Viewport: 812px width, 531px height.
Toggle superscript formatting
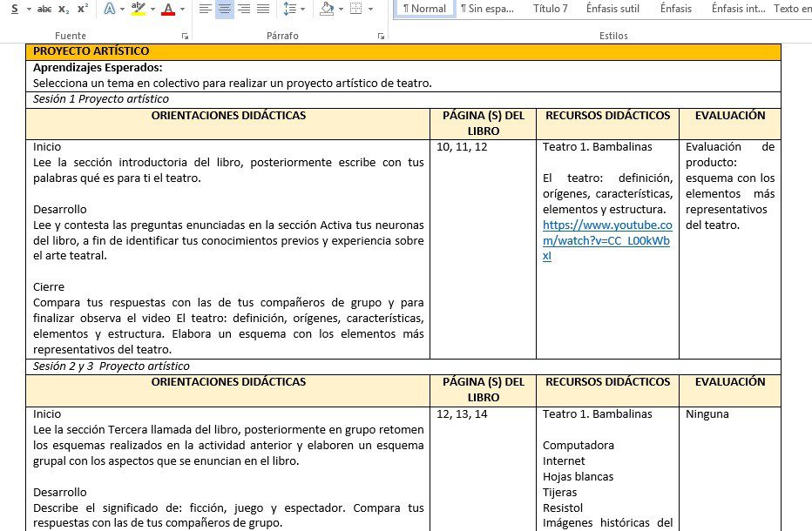[83, 9]
